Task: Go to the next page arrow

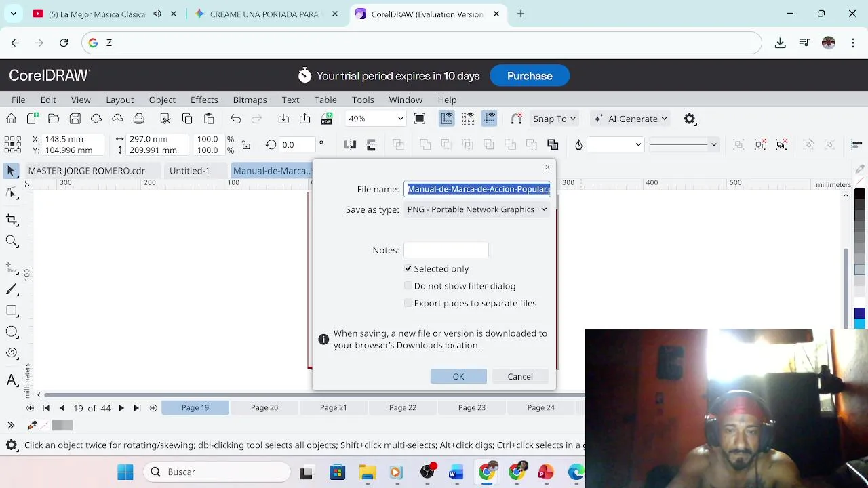Action: click(121, 407)
